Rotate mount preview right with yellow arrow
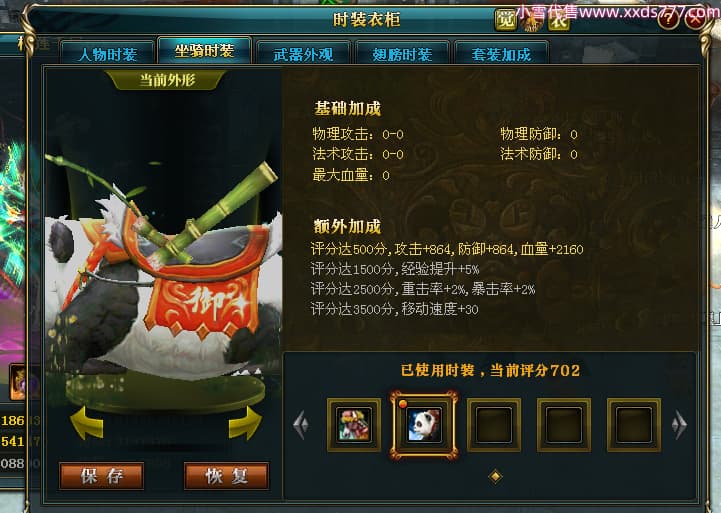The image size is (721, 513). [x=246, y=423]
